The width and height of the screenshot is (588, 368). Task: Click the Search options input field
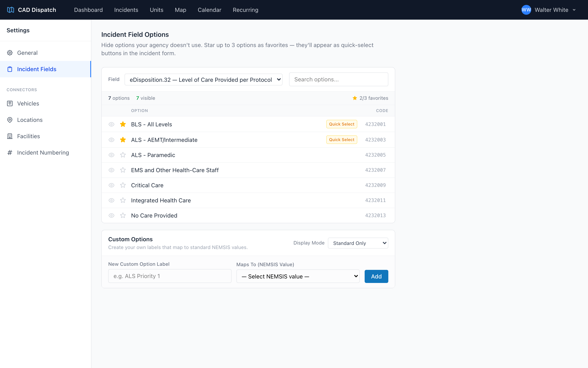(339, 79)
